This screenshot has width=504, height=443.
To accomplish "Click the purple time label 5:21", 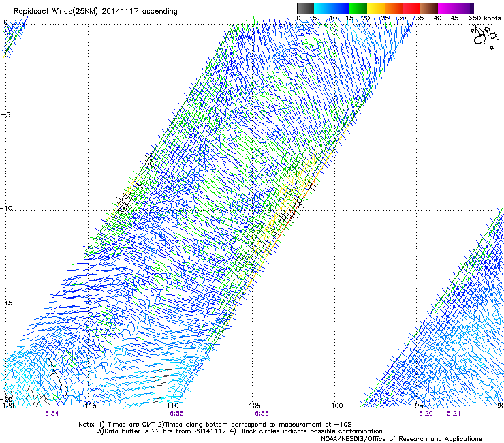I will (x=454, y=414).
